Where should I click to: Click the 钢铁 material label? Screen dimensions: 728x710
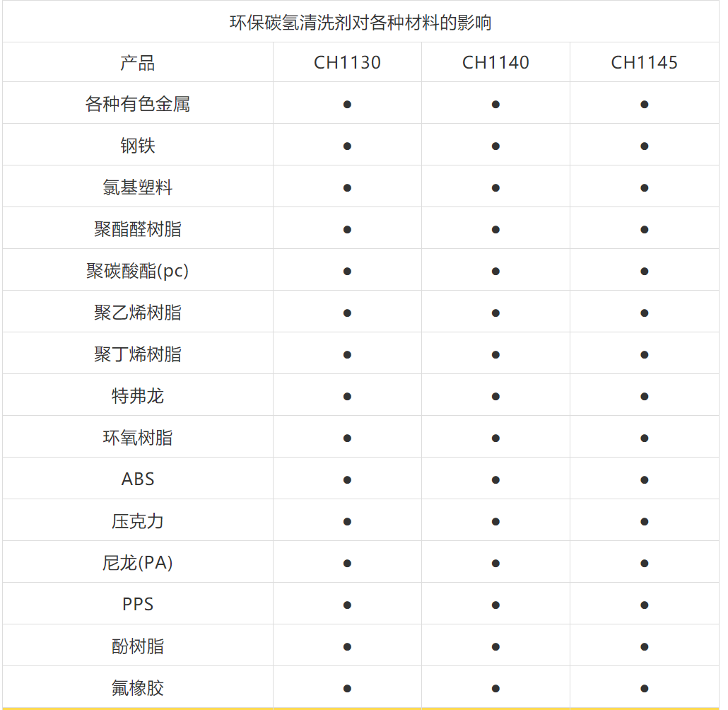click(x=136, y=145)
